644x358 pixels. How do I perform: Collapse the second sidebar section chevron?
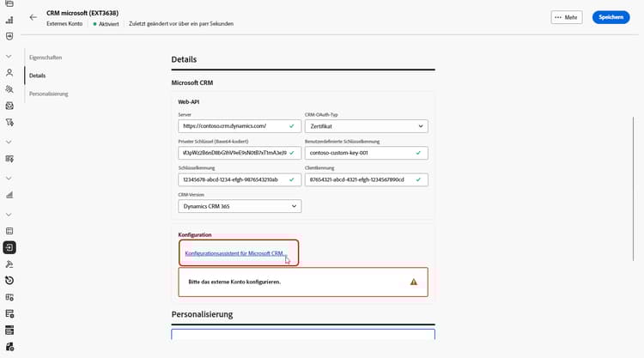(9, 142)
